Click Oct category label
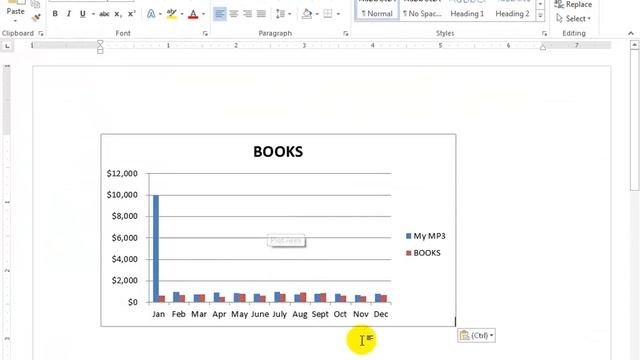The height and width of the screenshot is (360, 640). click(340, 314)
